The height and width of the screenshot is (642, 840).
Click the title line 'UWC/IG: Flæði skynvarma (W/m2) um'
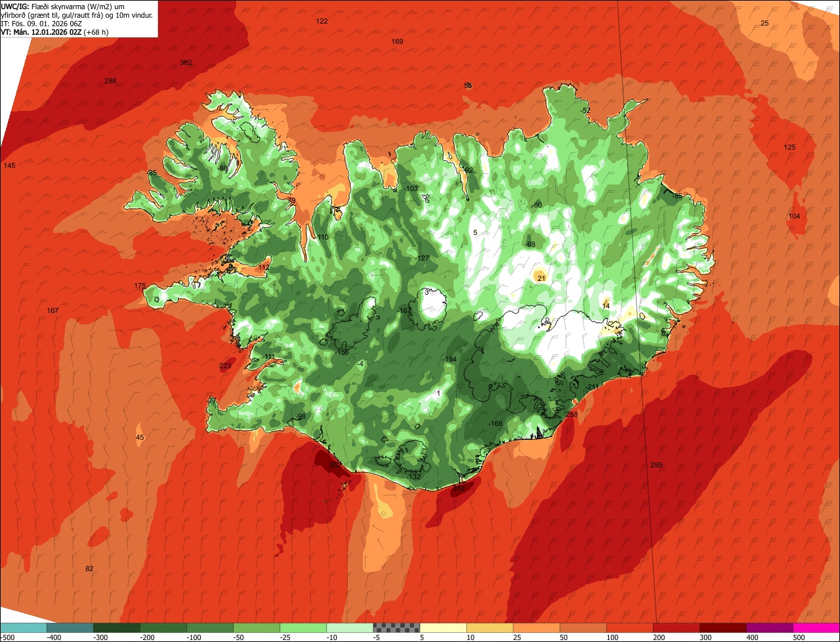(63, 6)
